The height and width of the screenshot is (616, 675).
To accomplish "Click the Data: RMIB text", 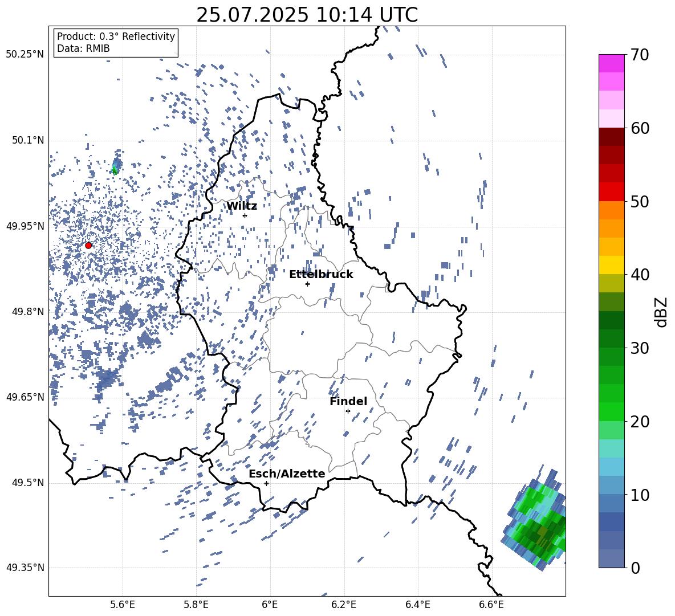I will click(83, 48).
